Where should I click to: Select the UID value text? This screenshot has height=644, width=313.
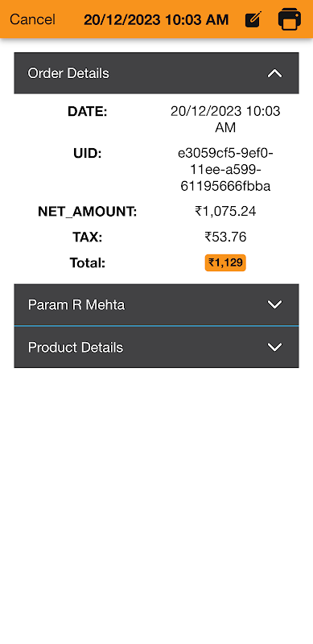pos(225,170)
